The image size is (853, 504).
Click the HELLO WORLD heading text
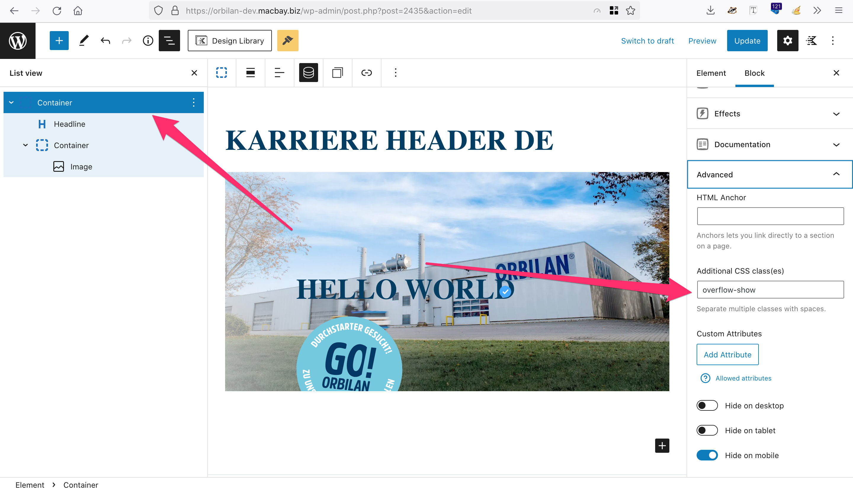pos(405,289)
